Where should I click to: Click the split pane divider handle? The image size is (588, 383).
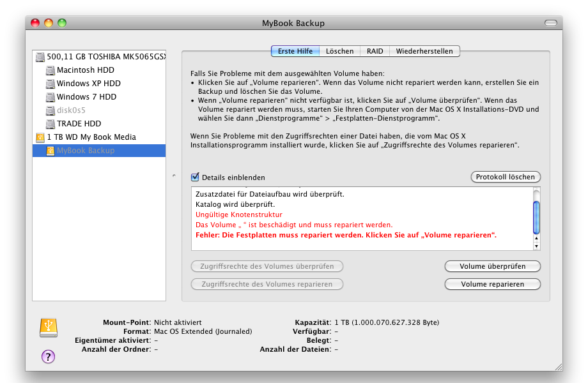click(x=174, y=175)
